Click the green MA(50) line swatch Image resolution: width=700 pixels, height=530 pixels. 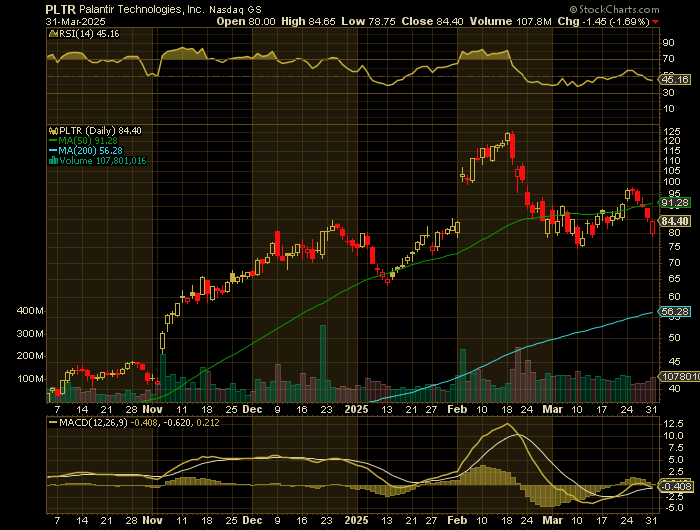(x=54, y=141)
